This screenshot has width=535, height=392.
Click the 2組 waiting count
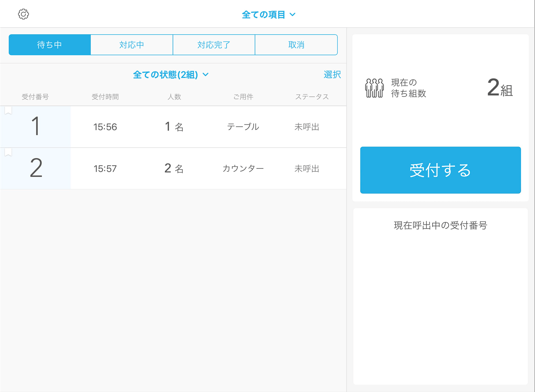500,88
